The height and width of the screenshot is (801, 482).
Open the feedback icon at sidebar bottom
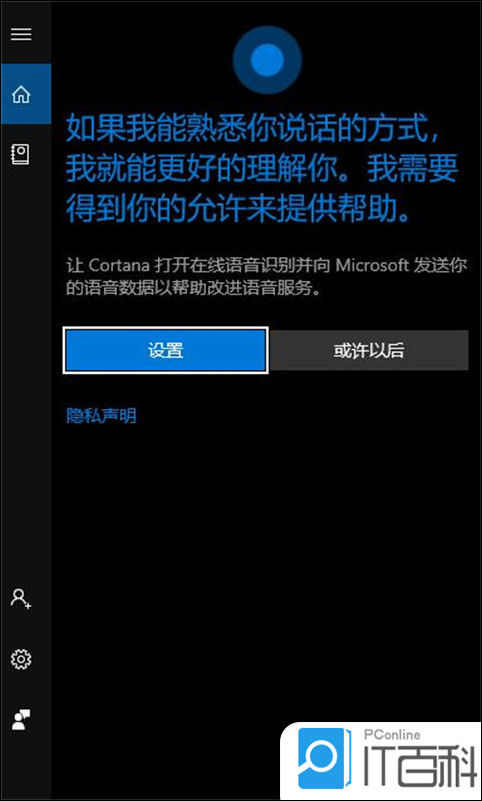[20, 720]
